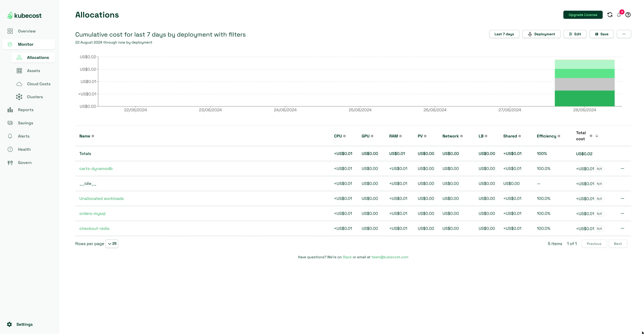644x334 pixels.
Task: Open the help question mark icon
Action: pyautogui.click(x=628, y=15)
